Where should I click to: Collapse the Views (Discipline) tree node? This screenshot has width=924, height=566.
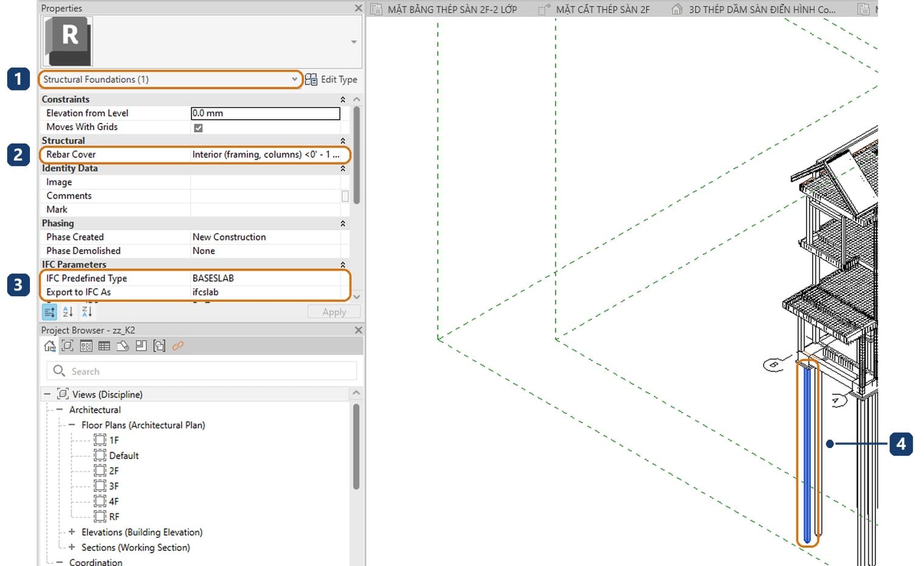(x=47, y=394)
